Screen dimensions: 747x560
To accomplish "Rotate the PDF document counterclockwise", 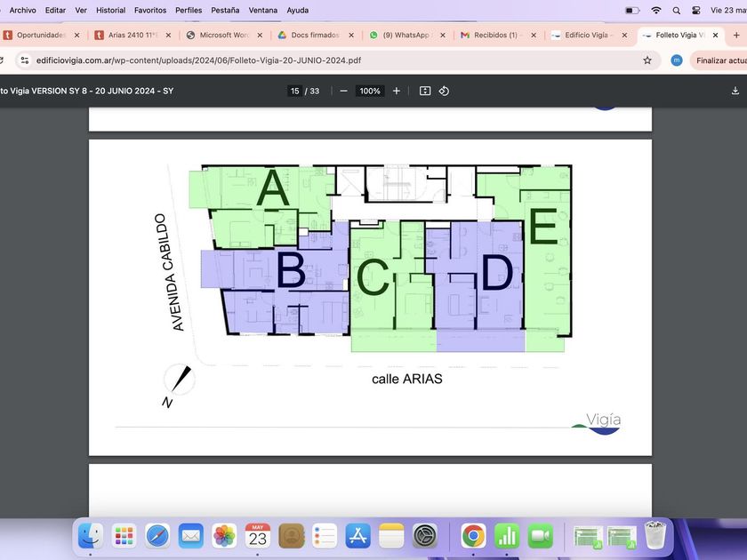I will (444, 91).
